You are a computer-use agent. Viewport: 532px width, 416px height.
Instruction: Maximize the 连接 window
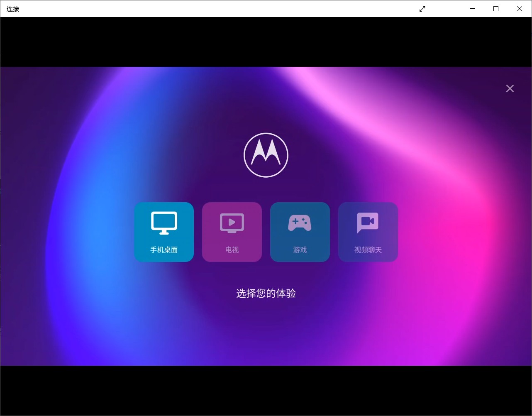[496, 9]
